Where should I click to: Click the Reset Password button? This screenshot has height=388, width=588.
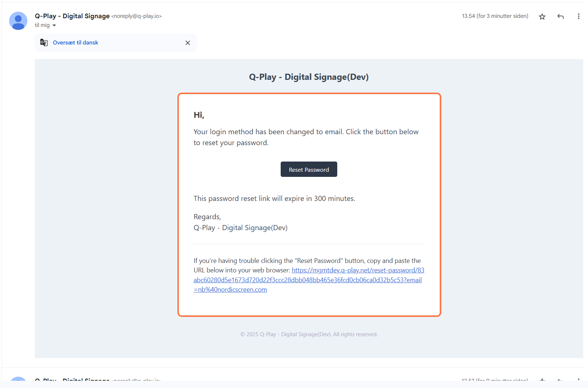pos(309,169)
